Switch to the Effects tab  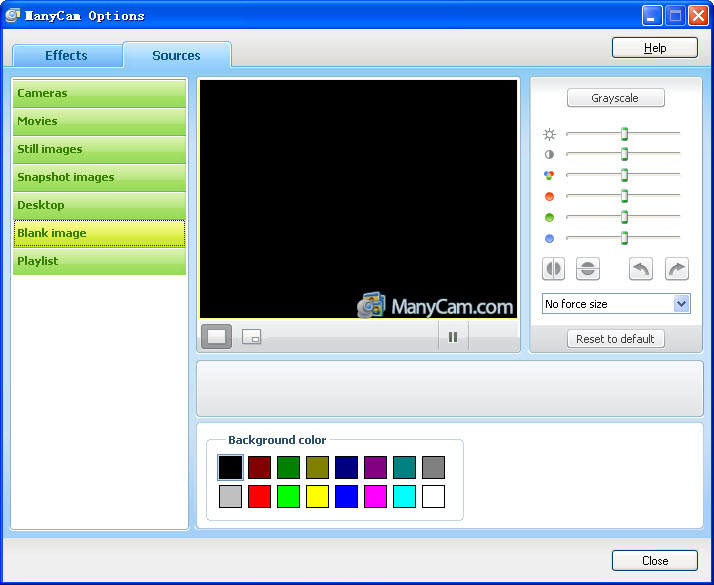66,56
